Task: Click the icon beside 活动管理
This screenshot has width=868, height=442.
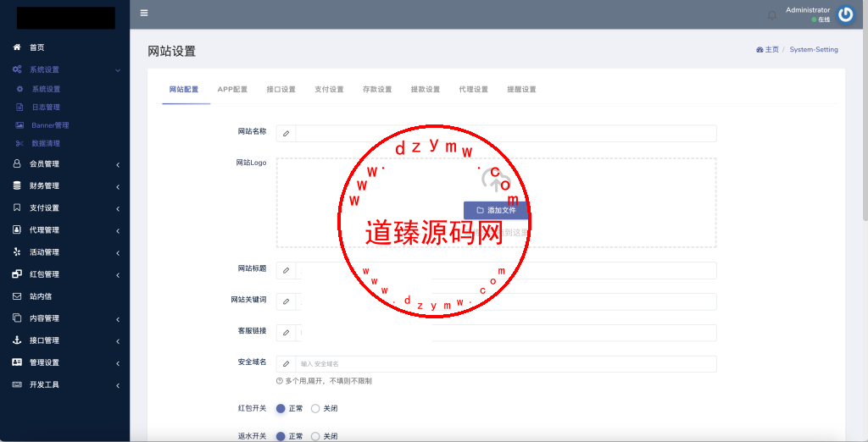Action: coord(17,251)
